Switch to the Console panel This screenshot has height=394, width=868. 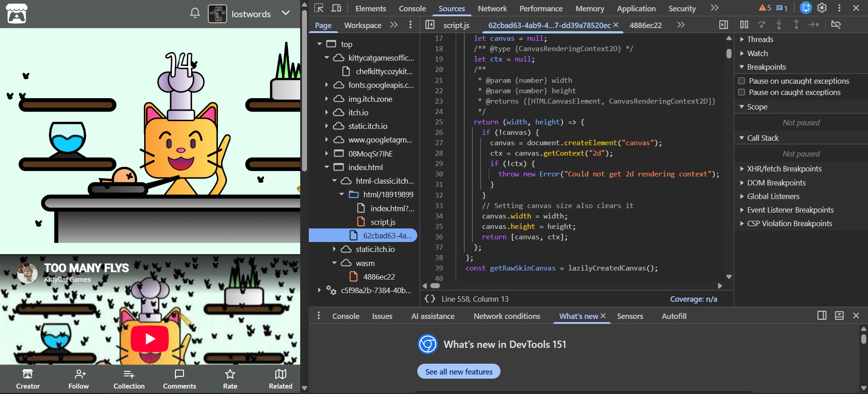coord(412,9)
